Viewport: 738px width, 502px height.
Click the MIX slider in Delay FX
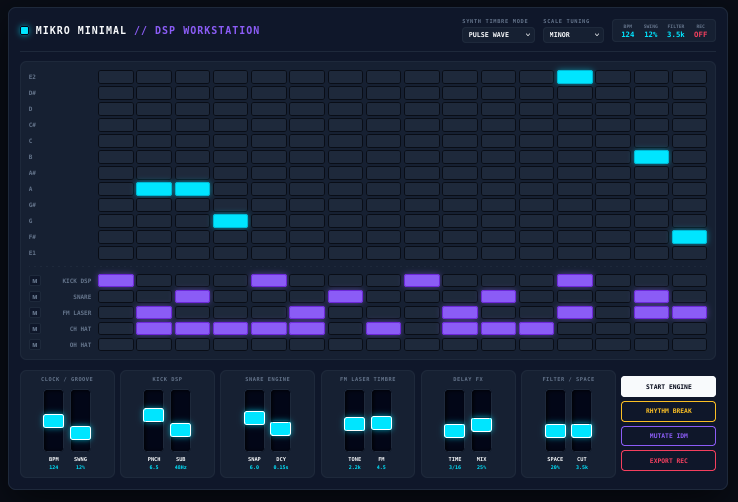pos(481,421)
